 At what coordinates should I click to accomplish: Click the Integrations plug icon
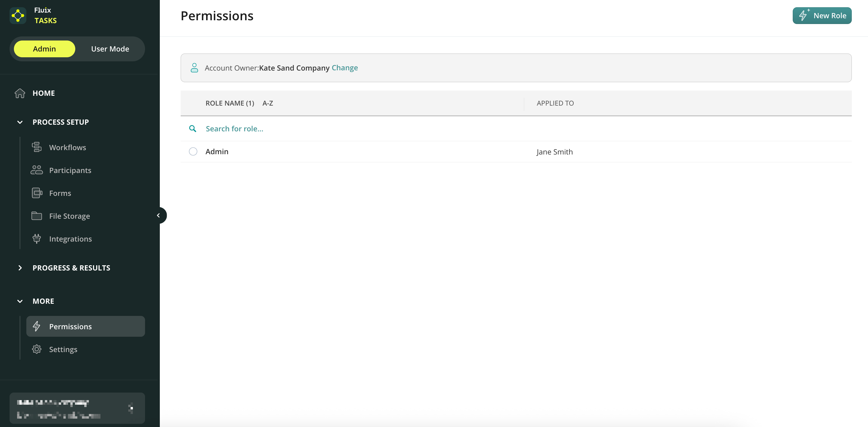[36, 239]
